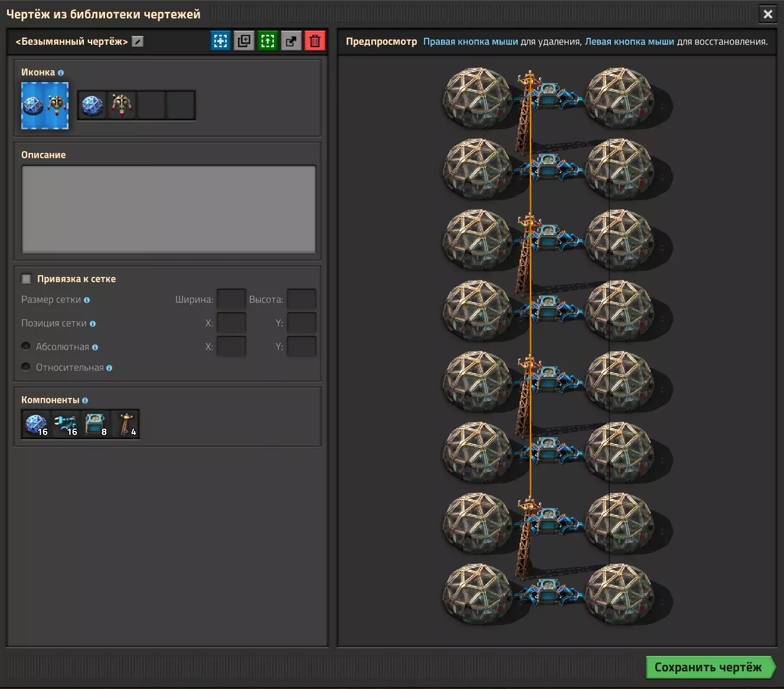Click the dome component showing count 16

point(37,424)
